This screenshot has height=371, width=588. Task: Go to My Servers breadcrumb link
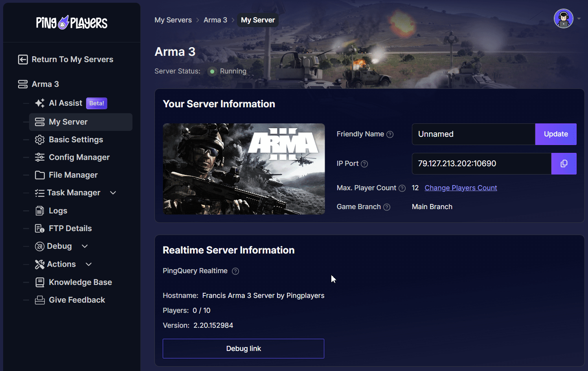pos(173,20)
